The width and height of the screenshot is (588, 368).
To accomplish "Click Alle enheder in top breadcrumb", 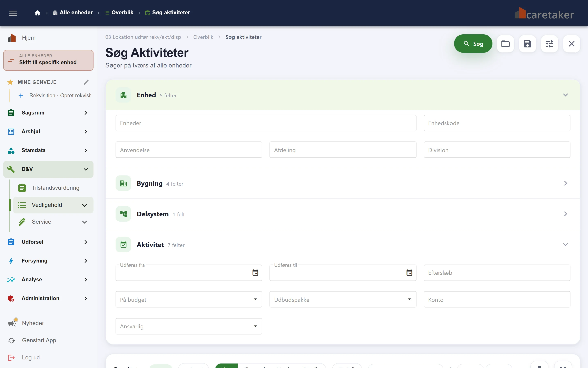I will click(73, 13).
